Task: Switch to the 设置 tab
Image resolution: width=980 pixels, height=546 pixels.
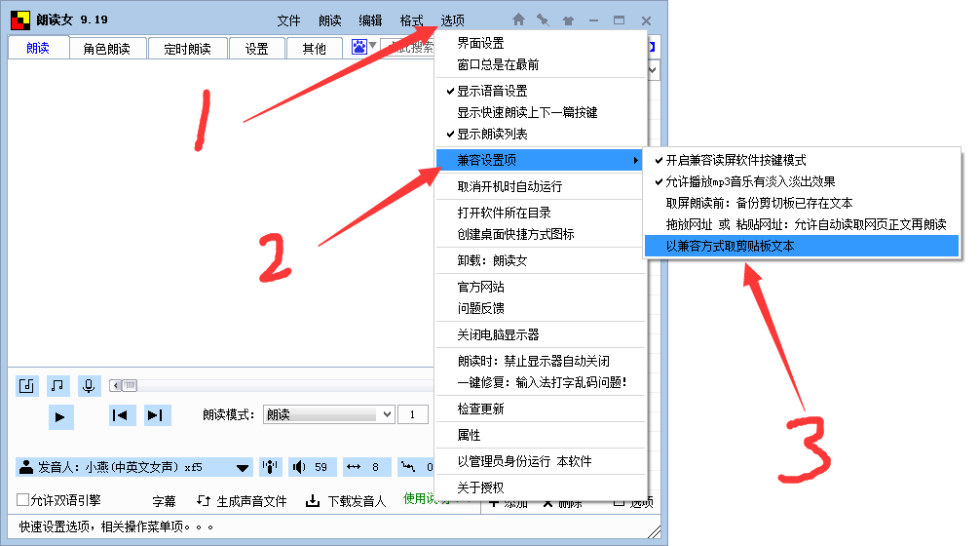Action: tap(257, 49)
